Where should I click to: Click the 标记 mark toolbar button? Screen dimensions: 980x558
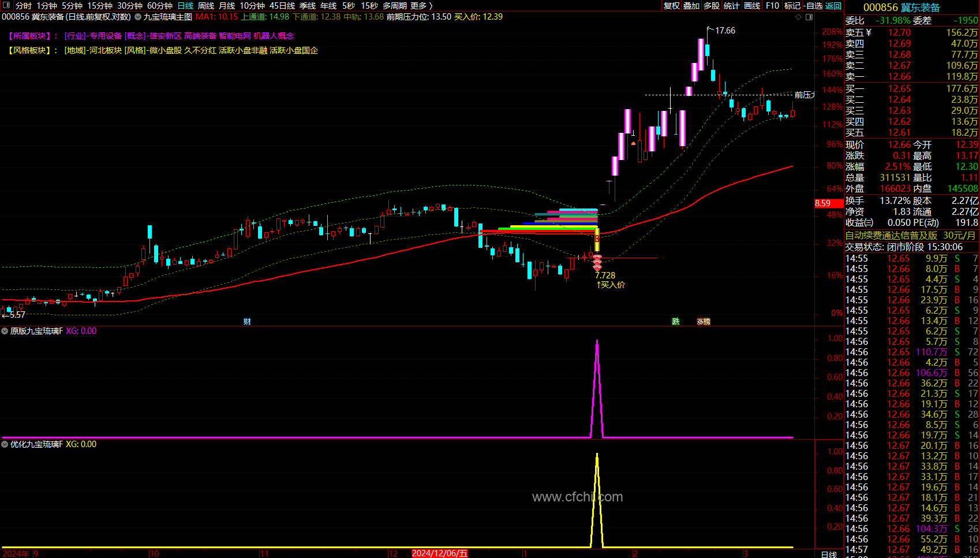(x=792, y=6)
